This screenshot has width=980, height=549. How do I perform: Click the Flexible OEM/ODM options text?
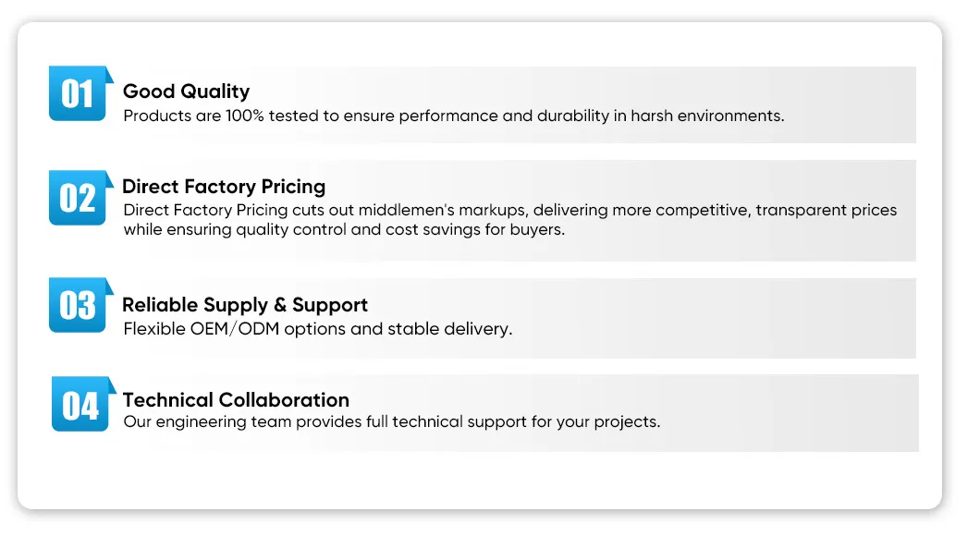pyautogui.click(x=317, y=329)
